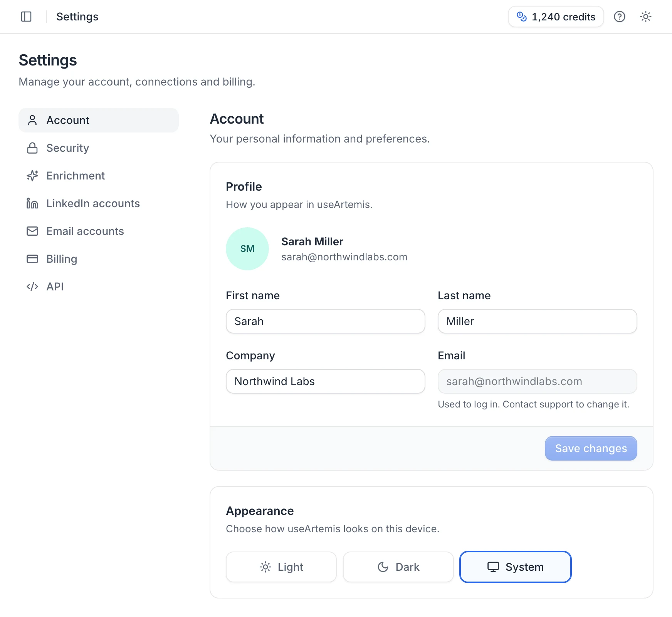The image size is (672, 617).
Task: Open Email accounts settings
Action: point(99,231)
